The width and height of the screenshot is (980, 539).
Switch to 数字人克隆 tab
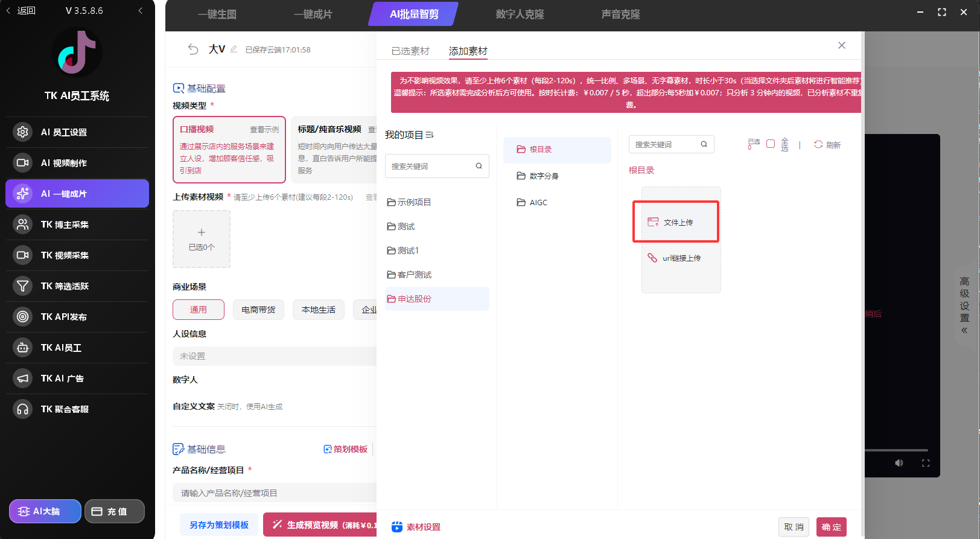click(520, 14)
